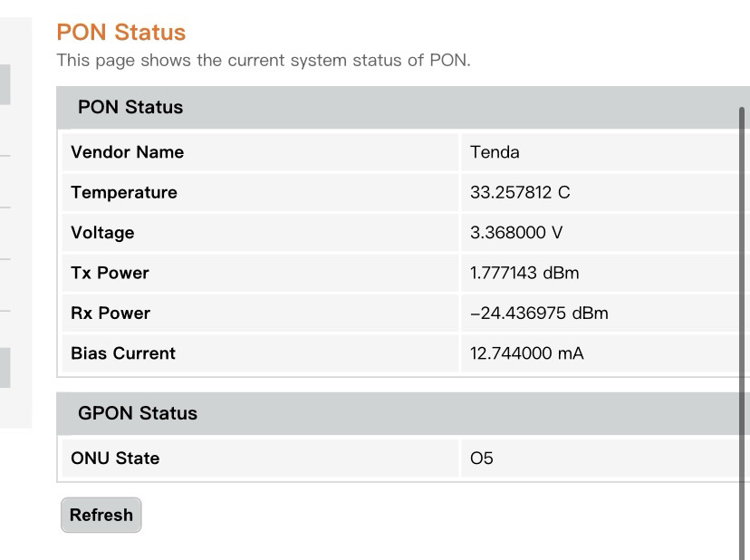Click the Tenda vendor value
This screenshot has height=560, width=750.
click(x=495, y=152)
